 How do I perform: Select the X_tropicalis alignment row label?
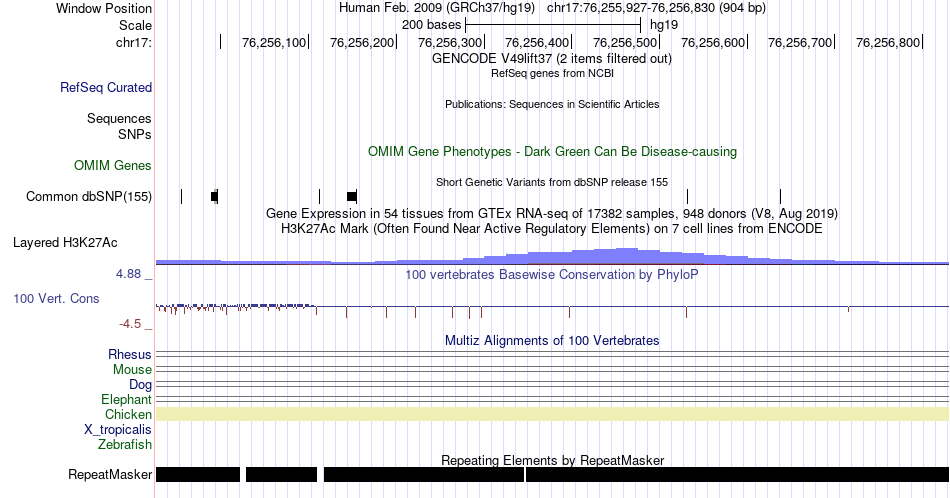pyautogui.click(x=118, y=430)
